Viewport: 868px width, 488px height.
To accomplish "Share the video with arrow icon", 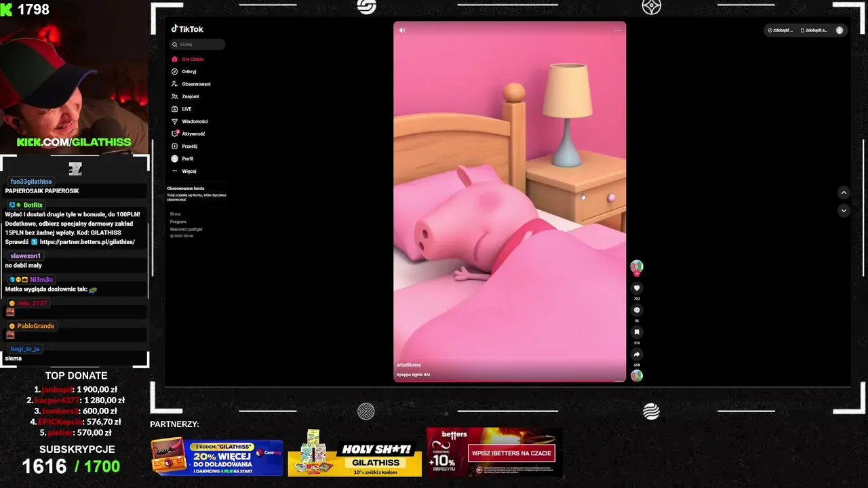I will 636,354.
